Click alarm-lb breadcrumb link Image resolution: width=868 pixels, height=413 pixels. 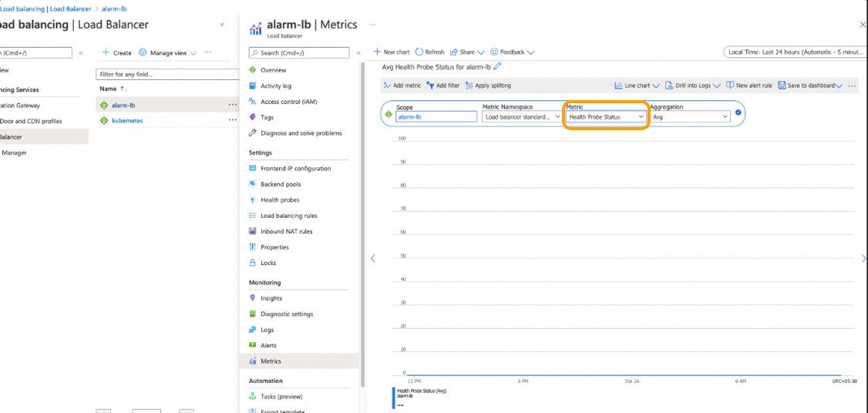pyautogui.click(x=114, y=8)
